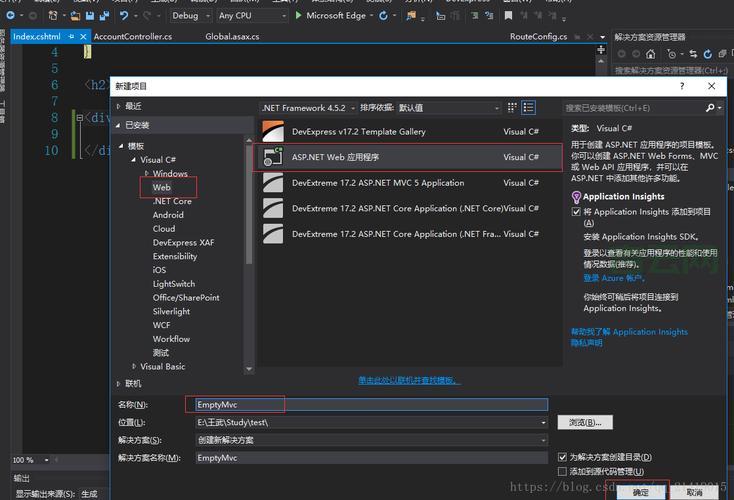
Task: Toggle the add Application Insights checkbox
Action: pyautogui.click(x=576, y=212)
